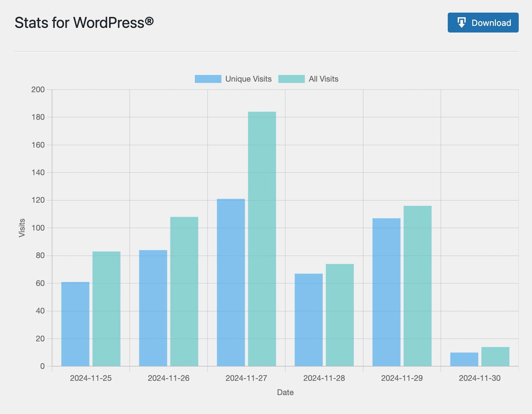
Task: Click the All Visits legend label
Action: 323,79
